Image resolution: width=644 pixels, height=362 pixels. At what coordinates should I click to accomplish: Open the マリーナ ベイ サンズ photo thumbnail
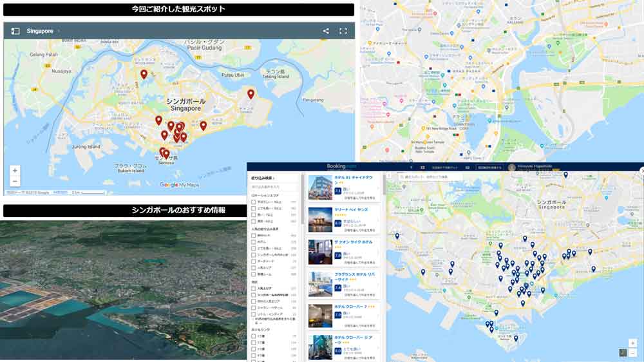pos(320,220)
